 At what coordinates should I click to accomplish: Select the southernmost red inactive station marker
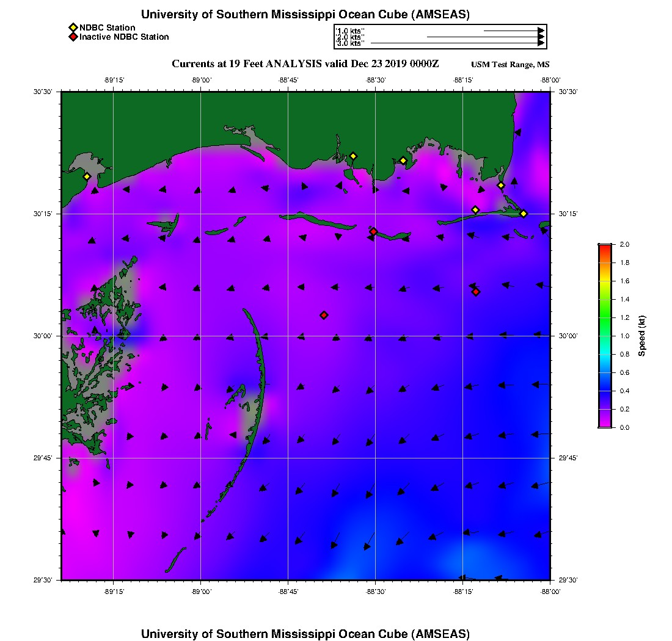(x=324, y=315)
